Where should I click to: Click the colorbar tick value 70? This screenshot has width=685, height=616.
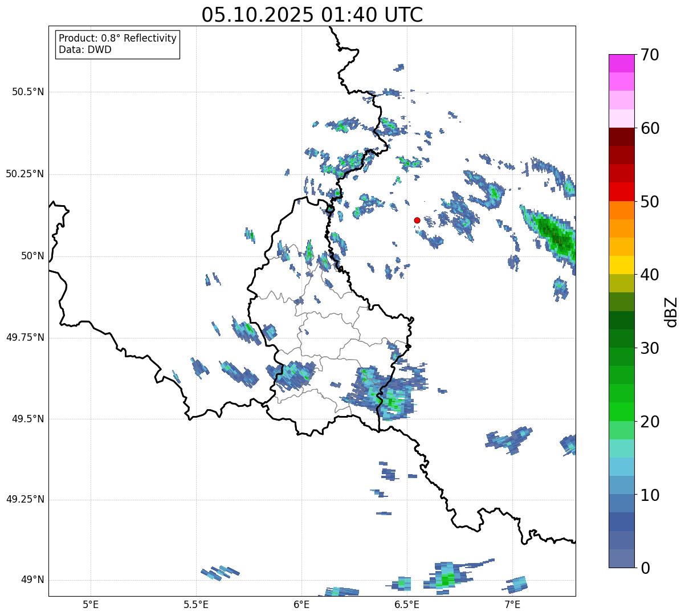pos(650,55)
